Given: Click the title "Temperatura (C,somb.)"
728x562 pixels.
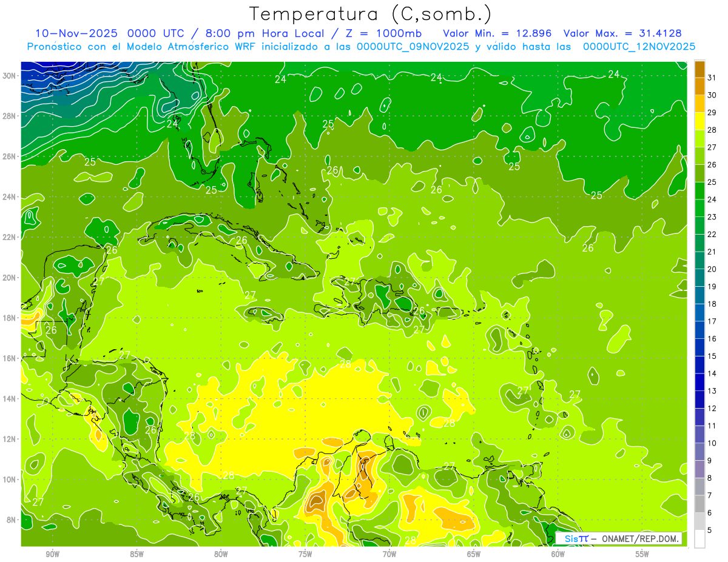Looking at the screenshot, I should (371, 15).
